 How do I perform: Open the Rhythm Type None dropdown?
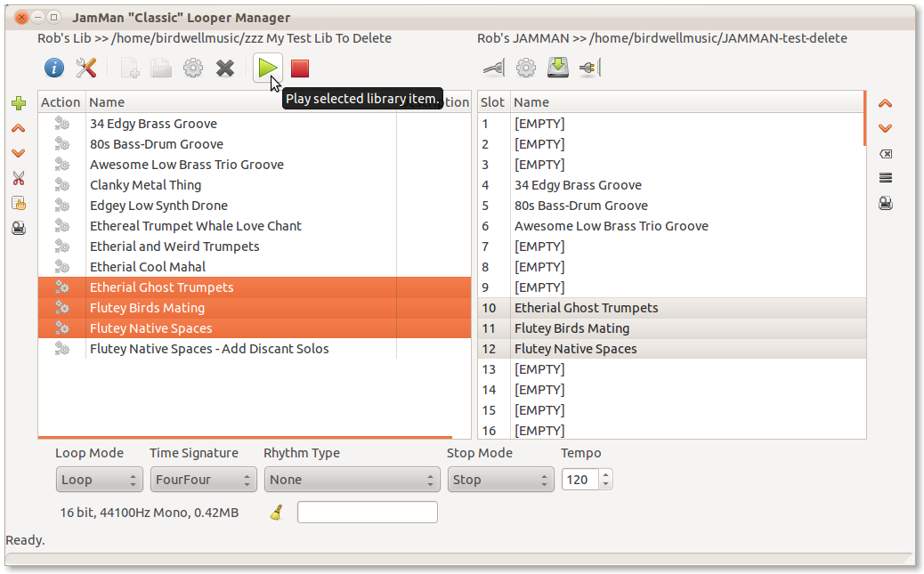coord(352,480)
